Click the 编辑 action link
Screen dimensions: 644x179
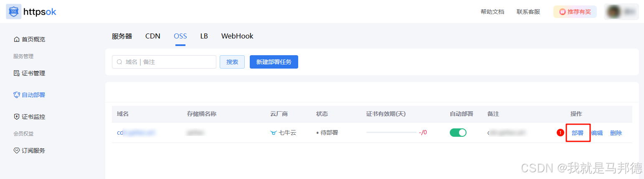coord(597,133)
